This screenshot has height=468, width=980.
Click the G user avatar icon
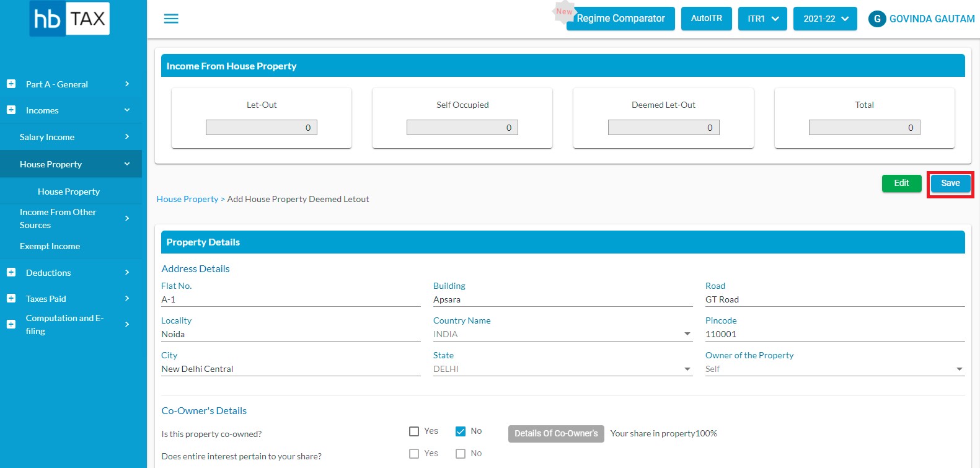coord(877,19)
